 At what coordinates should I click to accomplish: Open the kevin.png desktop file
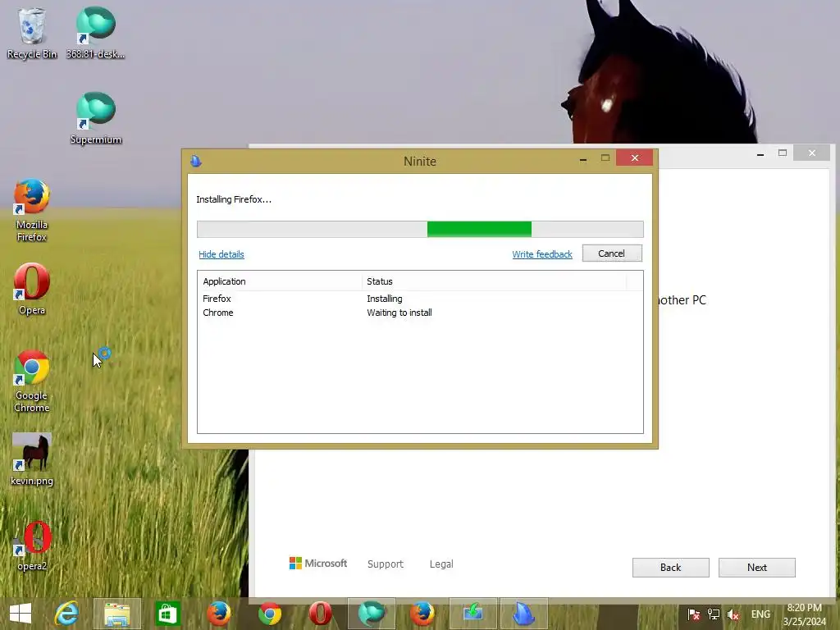tap(32, 459)
